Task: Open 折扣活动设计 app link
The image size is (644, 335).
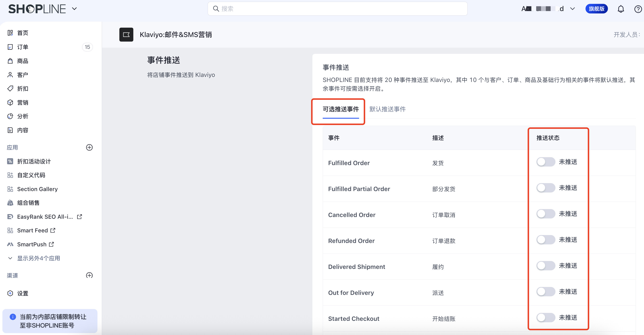Action: point(34,161)
